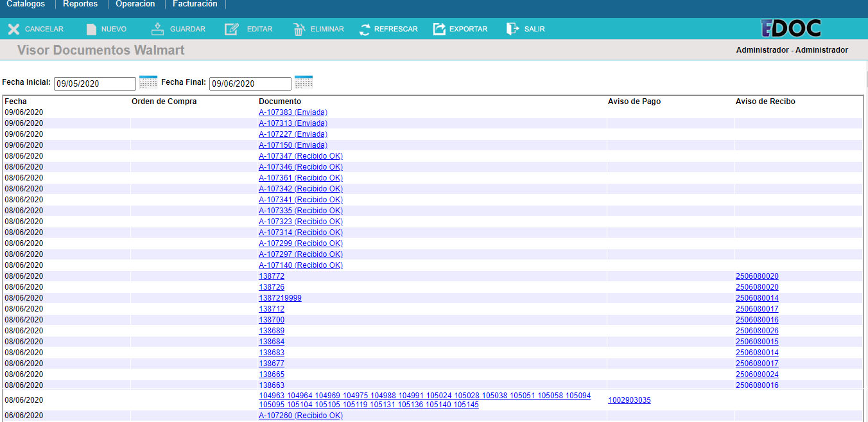This screenshot has height=422, width=868.
Task: Click the Guardar save icon
Action: pos(157,29)
